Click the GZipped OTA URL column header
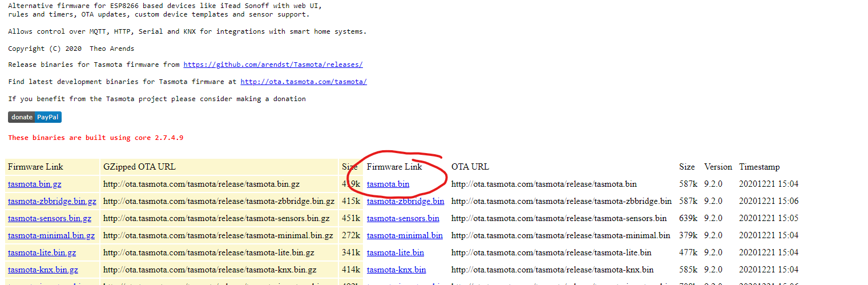Viewport: 868px width, 285px height. (139, 167)
